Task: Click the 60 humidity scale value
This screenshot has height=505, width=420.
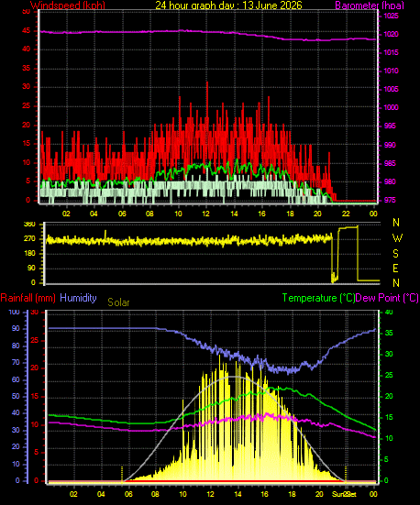Action: [x=16, y=379]
